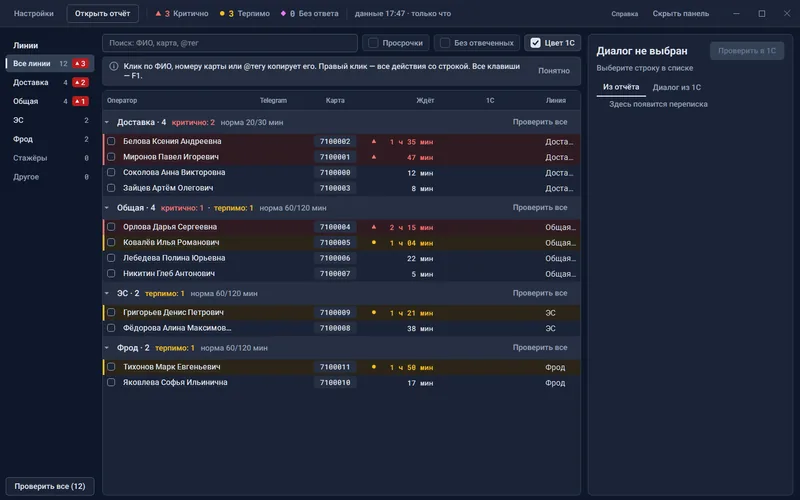Enable the Просрочки filter checkbox
Screen dimensions: 800x500
373,43
